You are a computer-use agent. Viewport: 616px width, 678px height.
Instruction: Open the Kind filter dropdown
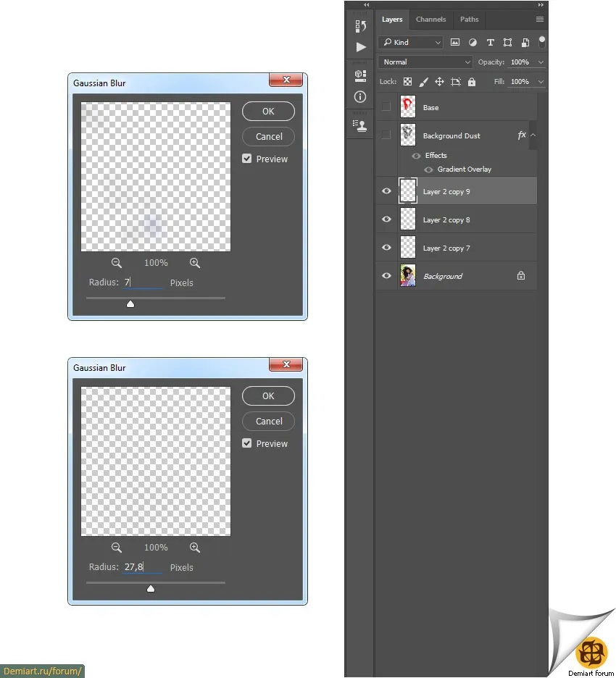point(411,42)
